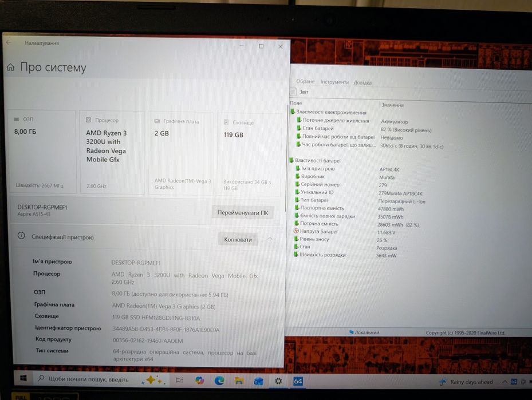Open Task View on the taskbar
Image resolution: width=532 pixels, height=400 pixels.
179,381
